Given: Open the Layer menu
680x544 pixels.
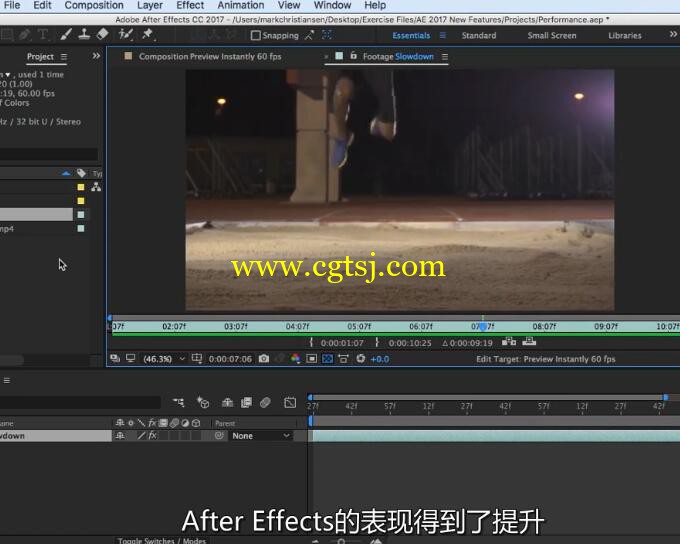Looking at the screenshot, I should [x=150, y=5].
